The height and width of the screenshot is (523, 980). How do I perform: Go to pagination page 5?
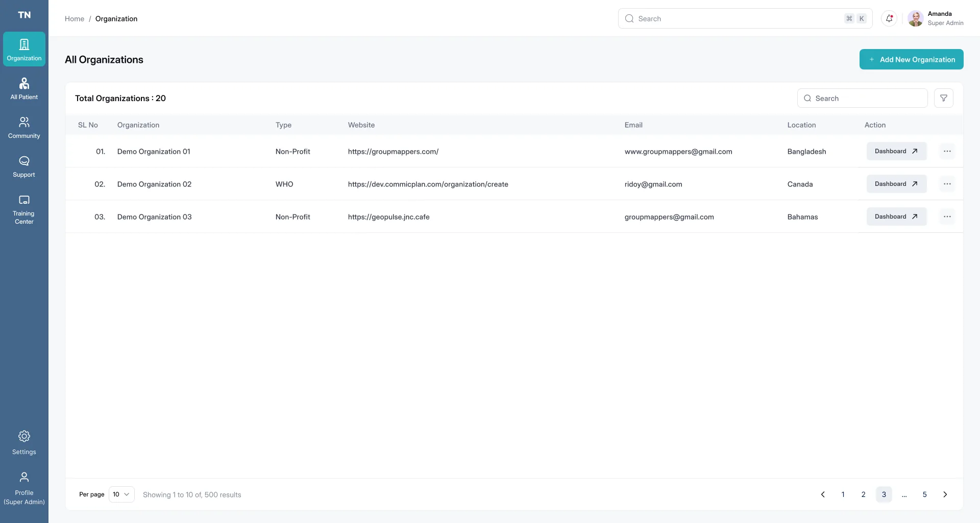pos(925,494)
